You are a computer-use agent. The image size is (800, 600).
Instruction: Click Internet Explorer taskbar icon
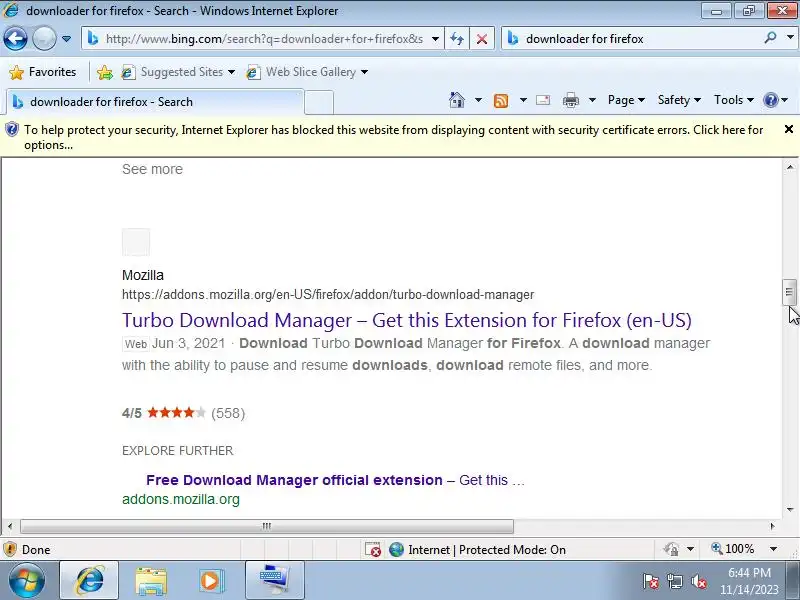89,580
